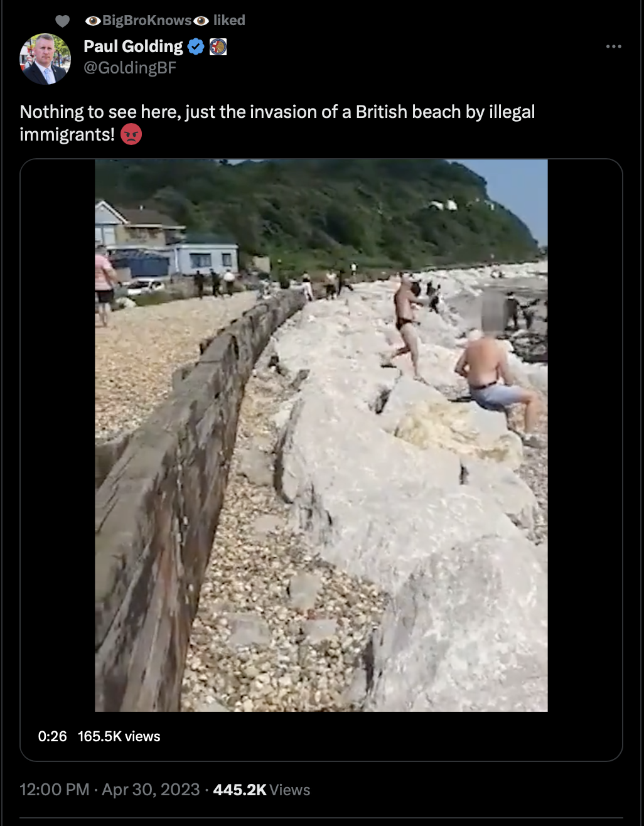The height and width of the screenshot is (826, 644).
Task: Click the 0:26 video duration label
Action: (52, 736)
